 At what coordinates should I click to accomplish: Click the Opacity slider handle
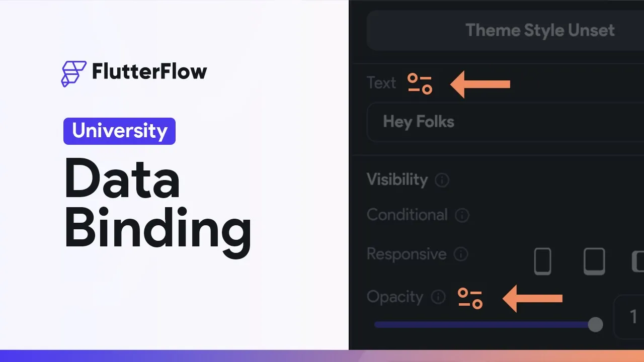point(595,324)
